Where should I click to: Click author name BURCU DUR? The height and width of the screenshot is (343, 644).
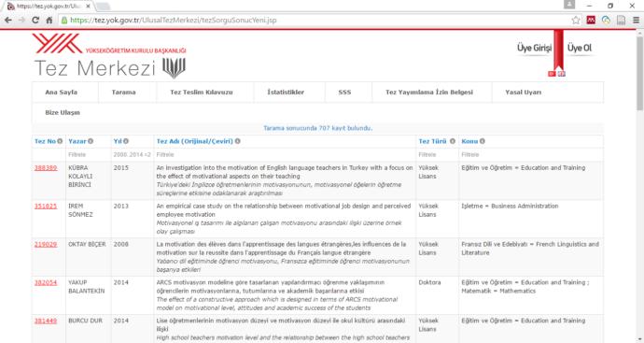(x=86, y=321)
